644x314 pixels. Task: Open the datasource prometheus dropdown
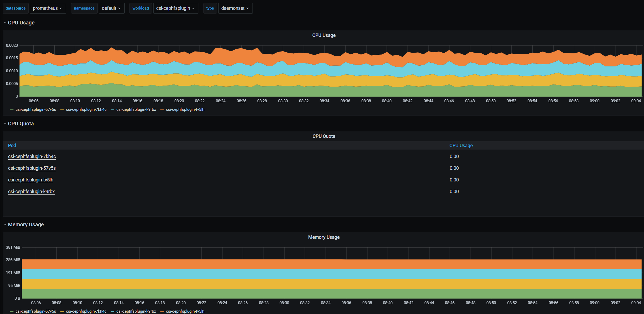[47, 8]
